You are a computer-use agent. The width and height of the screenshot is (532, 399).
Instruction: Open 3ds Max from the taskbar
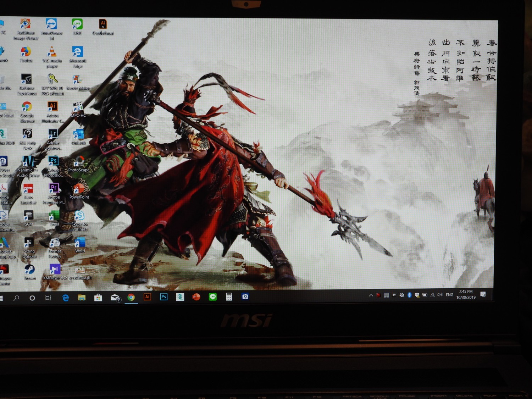click(180, 297)
